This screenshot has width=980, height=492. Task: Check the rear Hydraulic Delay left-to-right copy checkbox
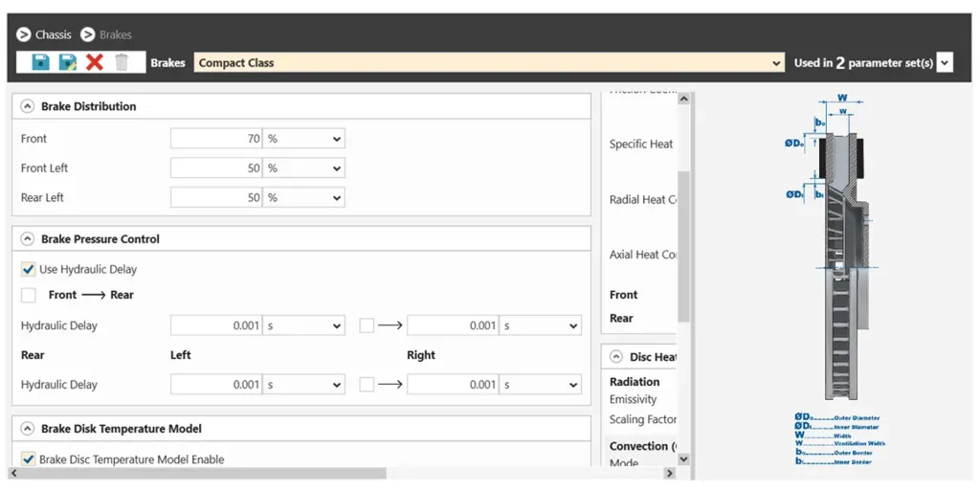367,385
